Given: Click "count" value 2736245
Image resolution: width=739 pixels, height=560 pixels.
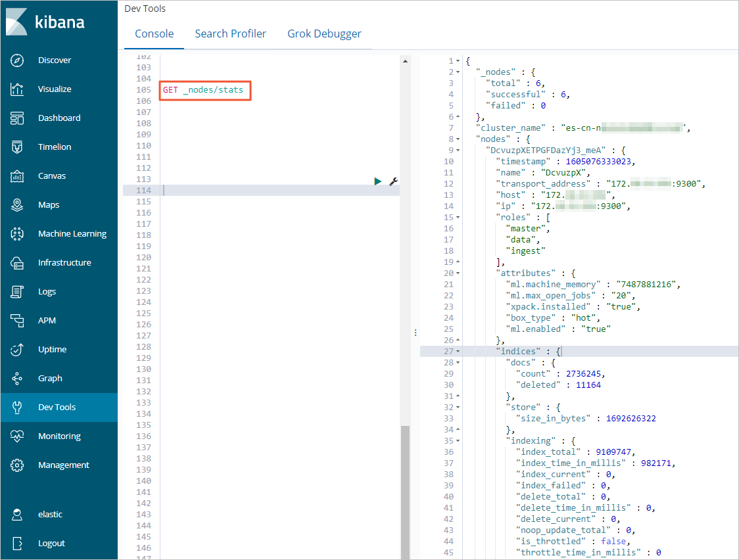Looking at the screenshot, I should click(583, 374).
